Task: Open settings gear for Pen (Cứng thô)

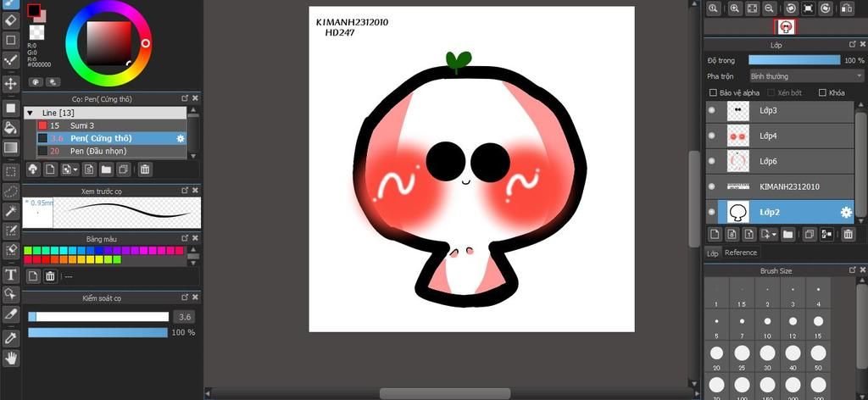Action: pyautogui.click(x=181, y=138)
